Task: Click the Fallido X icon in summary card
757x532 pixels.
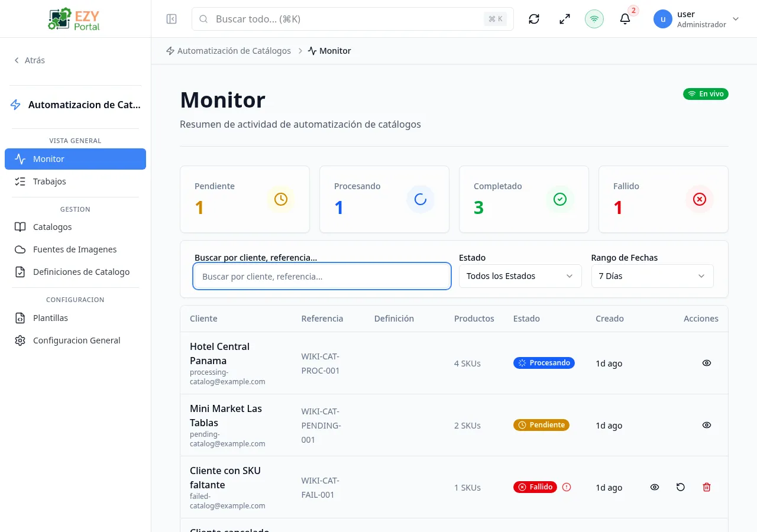Action: coord(700,199)
